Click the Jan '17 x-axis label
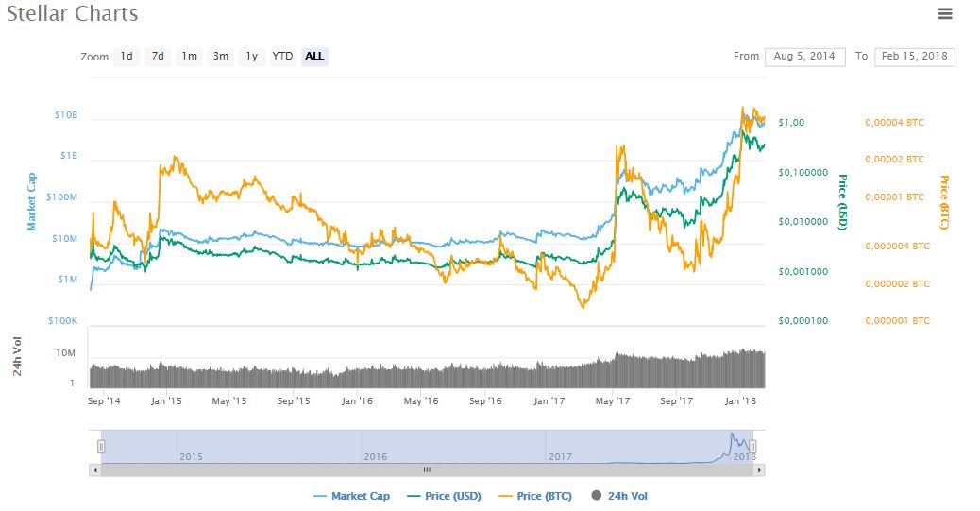980x511 pixels. point(549,400)
